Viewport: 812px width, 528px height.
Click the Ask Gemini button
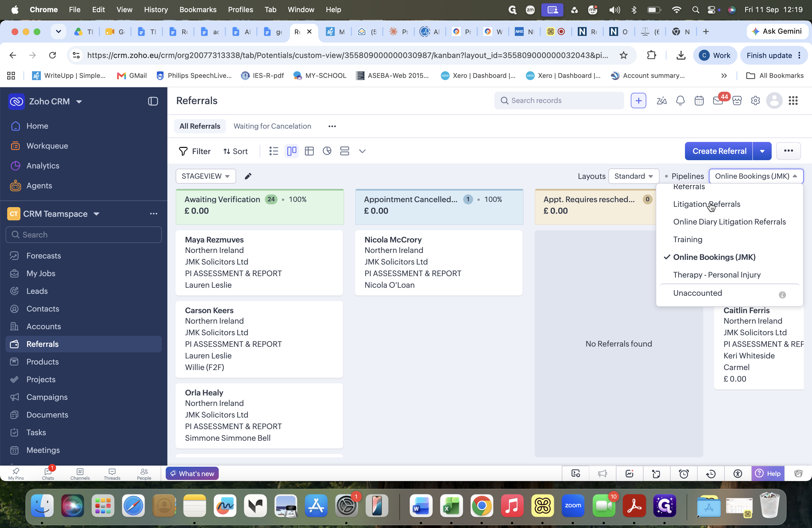(x=777, y=31)
